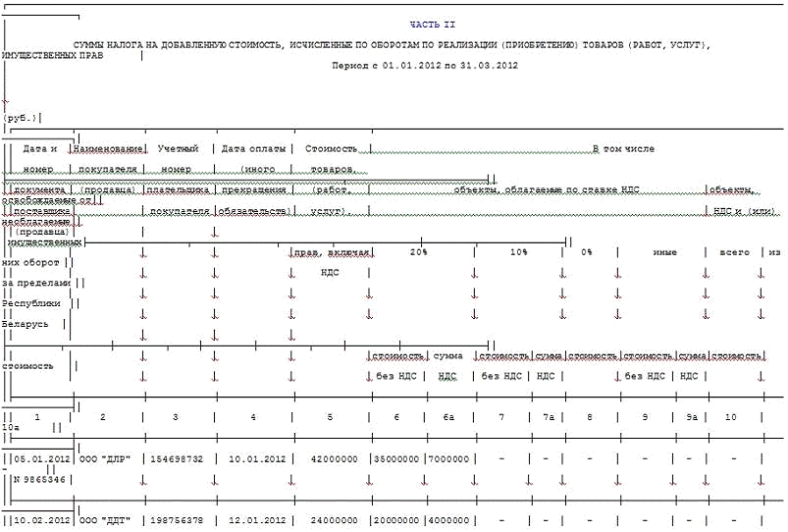Click column number 10
This screenshot has width=788, height=532.
pos(731,417)
